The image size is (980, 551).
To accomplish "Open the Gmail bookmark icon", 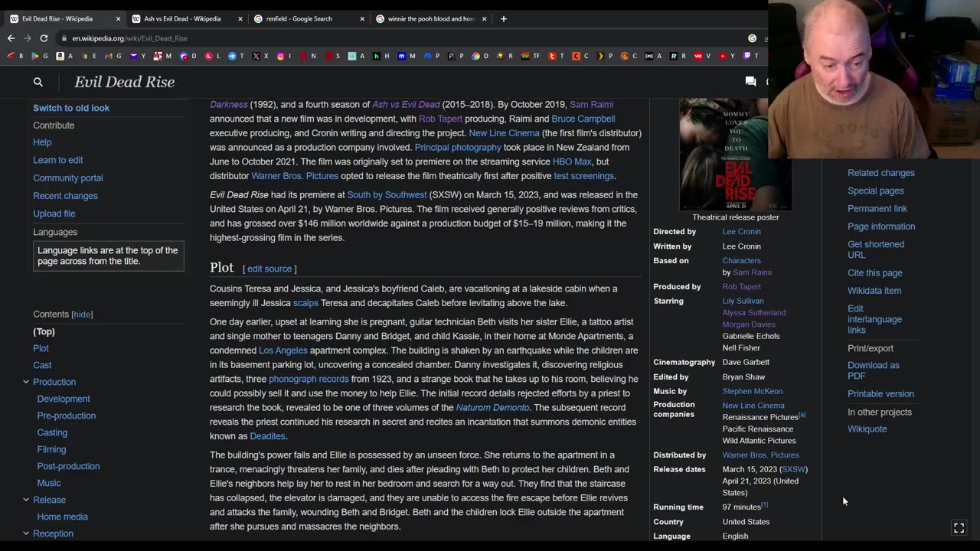I will [108, 56].
